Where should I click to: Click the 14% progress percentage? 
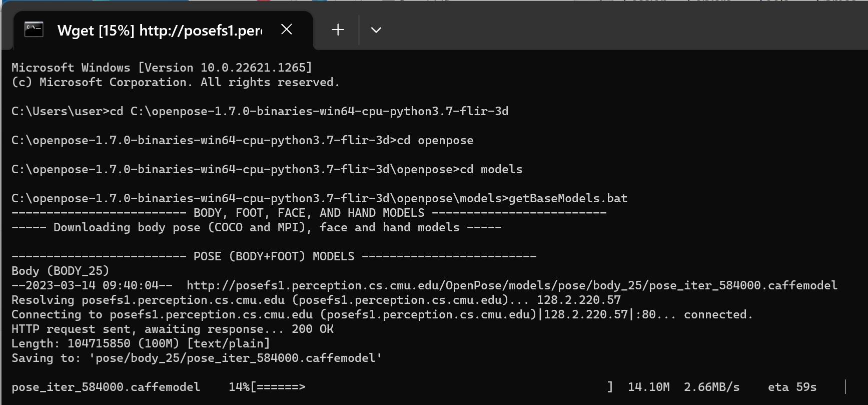[239, 387]
